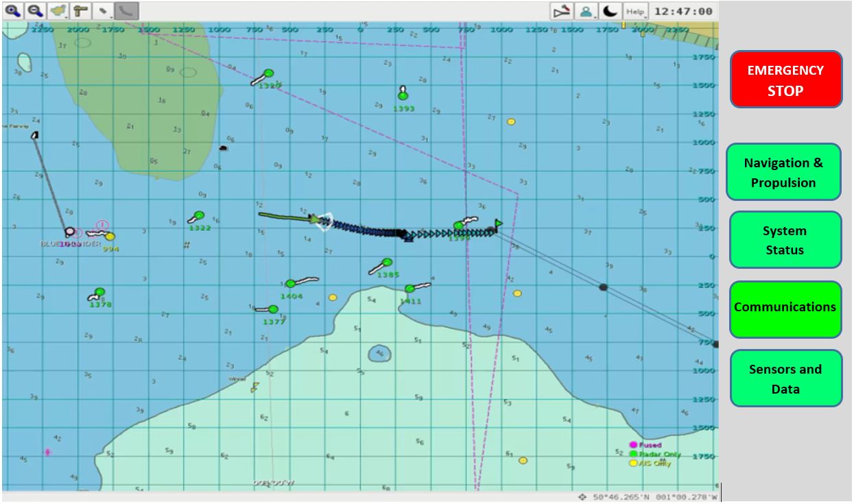Open the Communications panel
This screenshot has height=504, width=854.
(785, 307)
